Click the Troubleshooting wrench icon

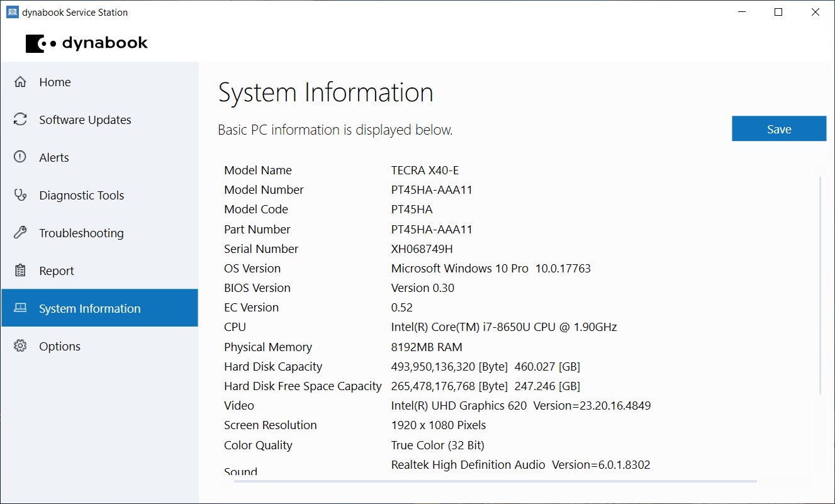point(20,233)
